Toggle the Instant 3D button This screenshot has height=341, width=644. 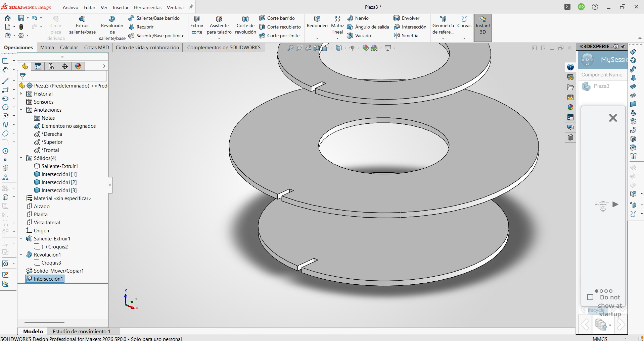tap(483, 28)
